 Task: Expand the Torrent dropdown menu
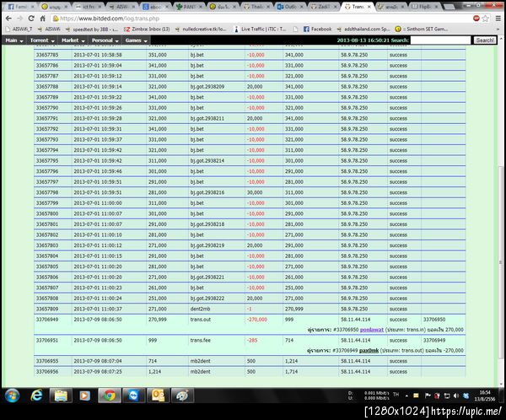point(42,40)
